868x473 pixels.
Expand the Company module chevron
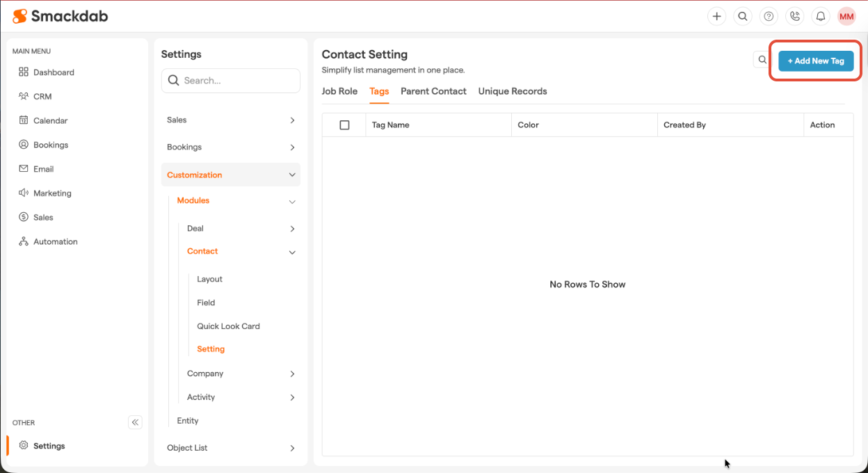292,374
